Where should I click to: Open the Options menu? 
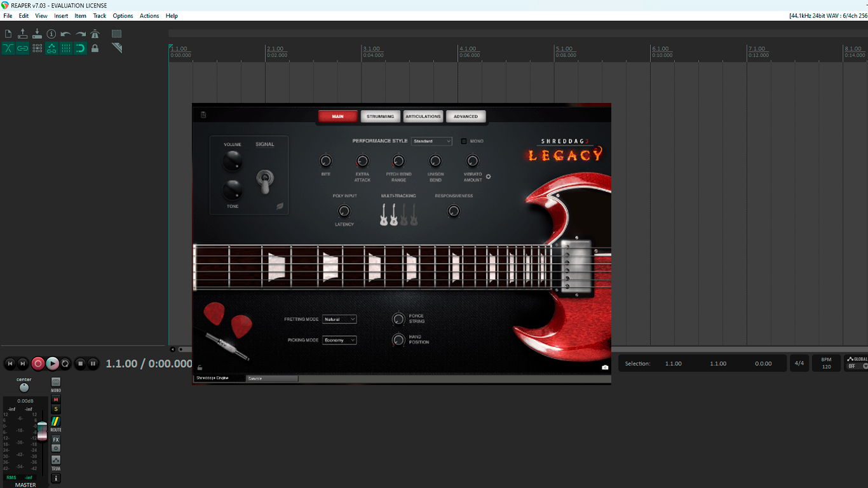click(x=123, y=16)
